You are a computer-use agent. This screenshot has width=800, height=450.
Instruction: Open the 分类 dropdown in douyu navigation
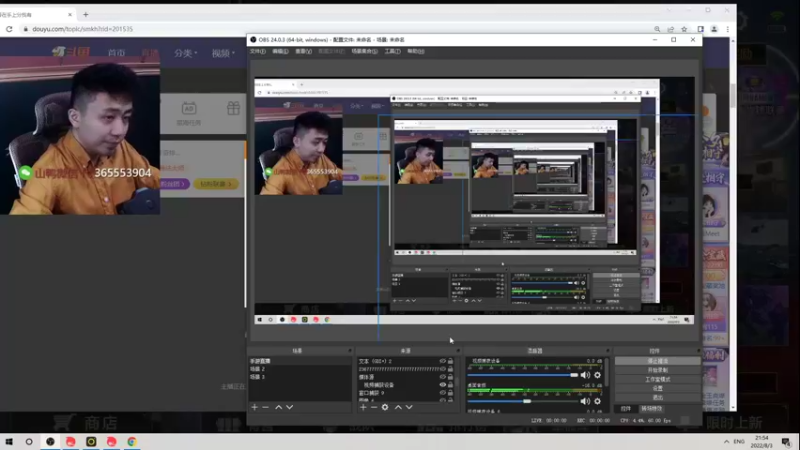click(185, 53)
